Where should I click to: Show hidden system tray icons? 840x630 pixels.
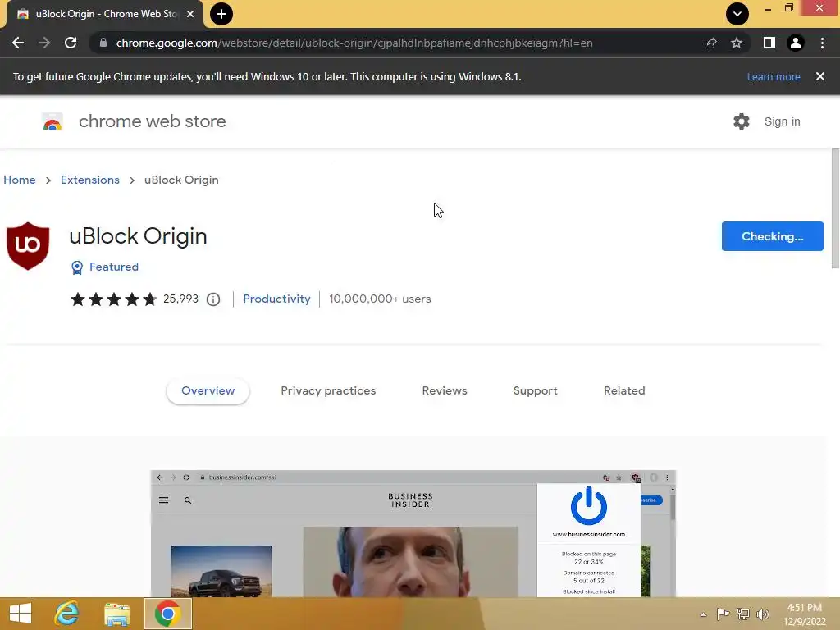coord(703,614)
